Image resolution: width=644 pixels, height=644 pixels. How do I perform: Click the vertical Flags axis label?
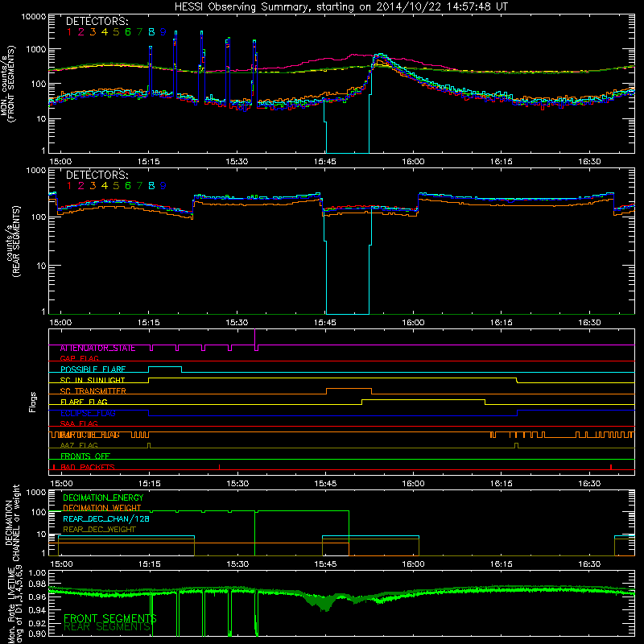[33, 402]
